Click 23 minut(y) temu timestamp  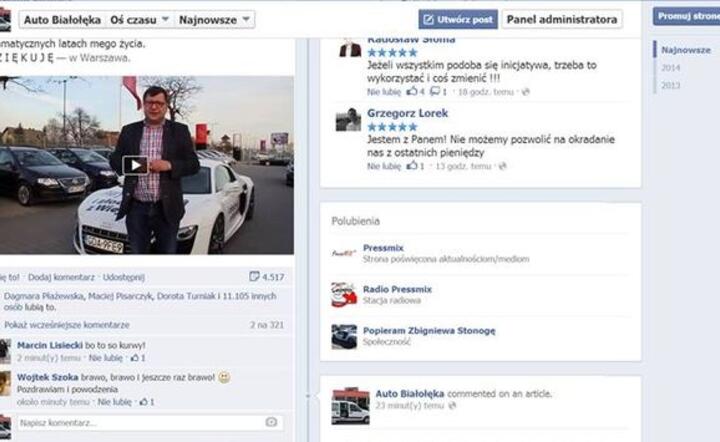click(x=410, y=406)
